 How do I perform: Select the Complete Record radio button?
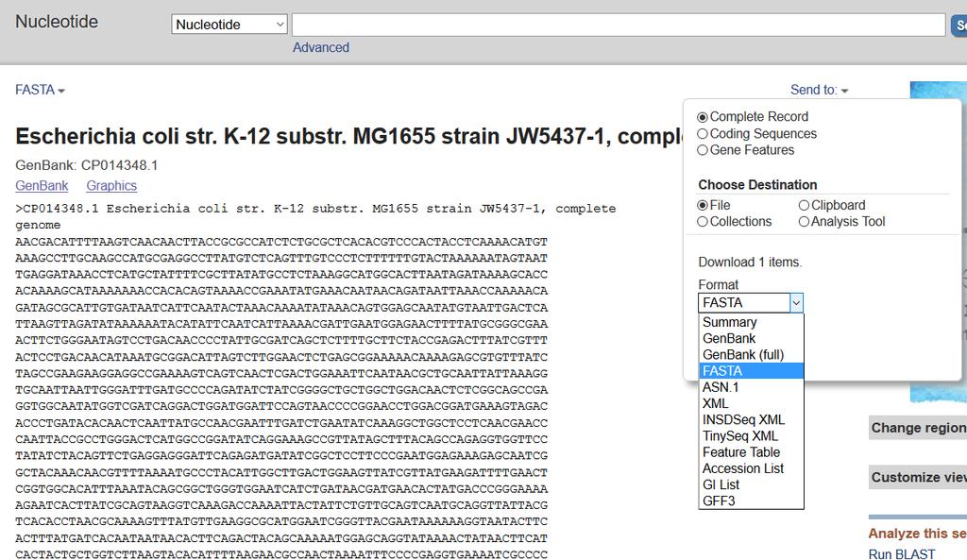point(703,117)
